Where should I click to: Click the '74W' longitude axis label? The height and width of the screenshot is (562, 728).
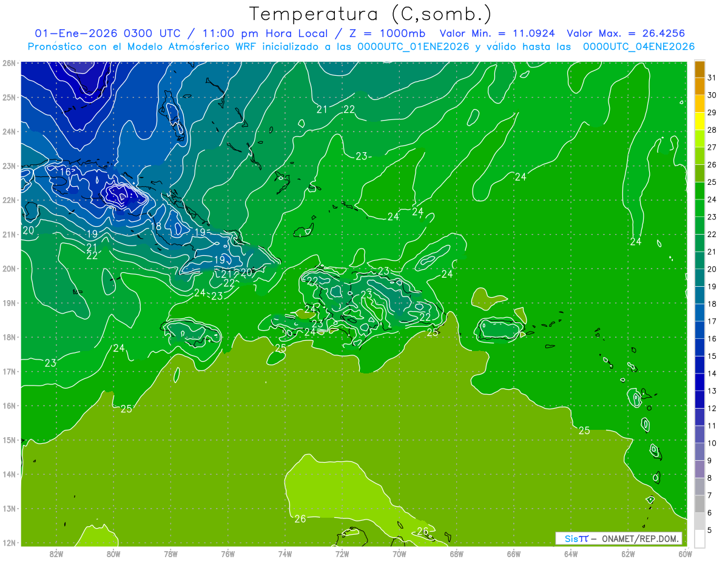pos(285,553)
